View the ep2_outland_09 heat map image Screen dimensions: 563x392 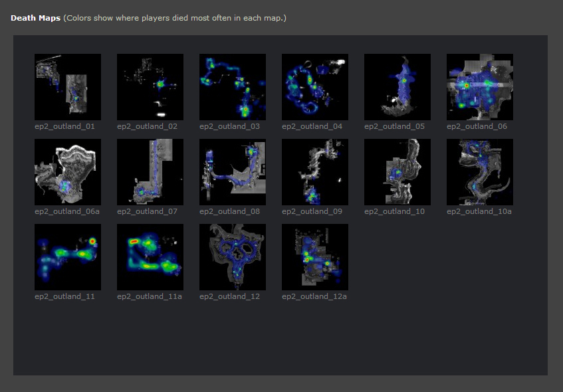[315, 172]
